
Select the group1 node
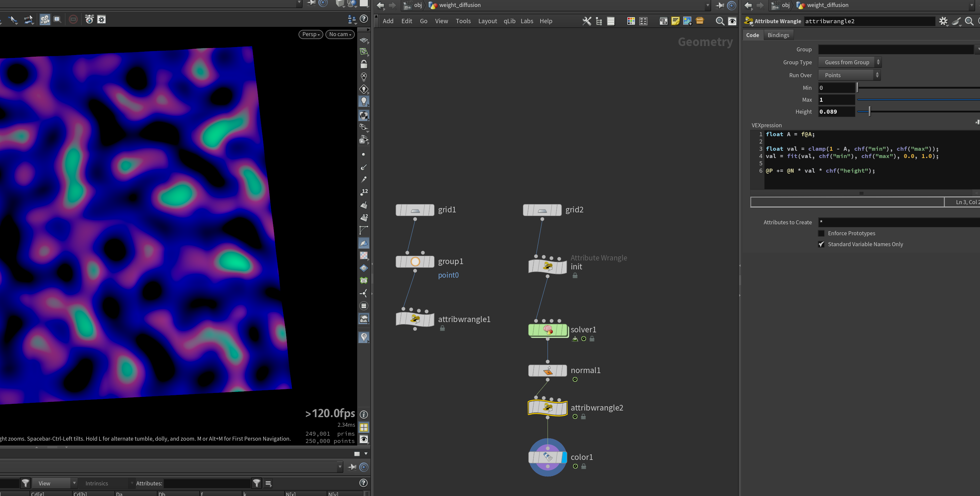click(x=415, y=261)
